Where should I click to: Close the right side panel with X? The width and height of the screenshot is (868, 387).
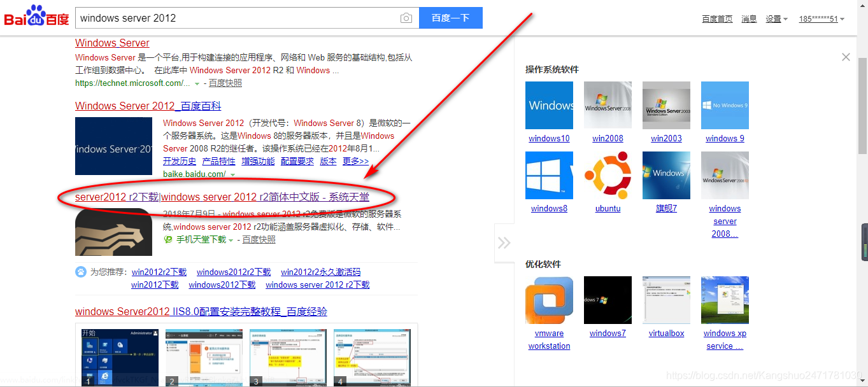tap(846, 57)
